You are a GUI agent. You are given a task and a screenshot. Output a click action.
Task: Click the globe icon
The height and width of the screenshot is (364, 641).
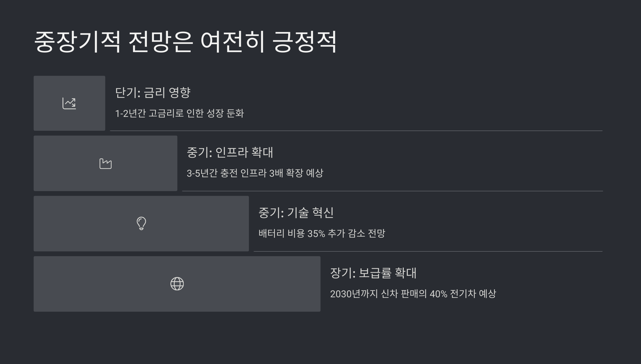click(x=177, y=284)
